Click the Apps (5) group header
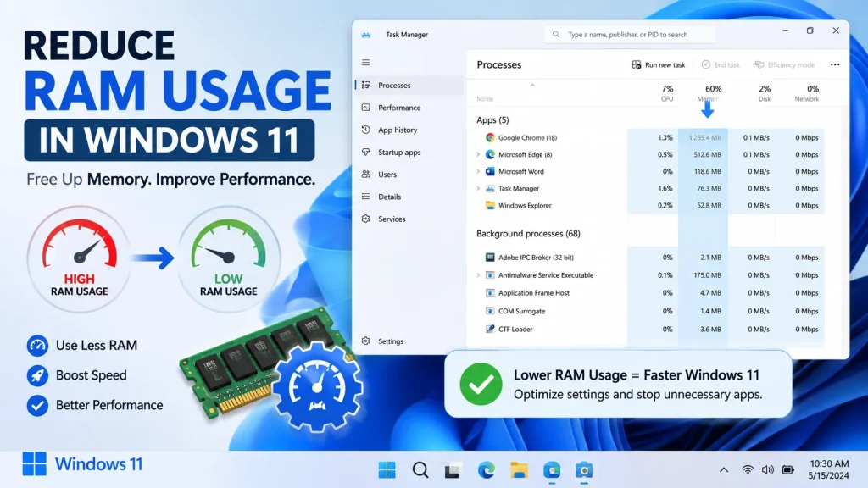This screenshot has height=488, width=868. (x=492, y=120)
